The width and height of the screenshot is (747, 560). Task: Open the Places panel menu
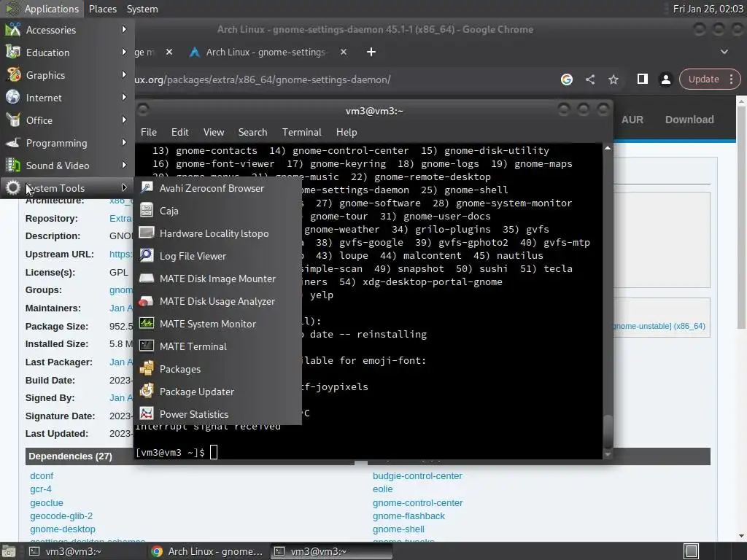(103, 9)
